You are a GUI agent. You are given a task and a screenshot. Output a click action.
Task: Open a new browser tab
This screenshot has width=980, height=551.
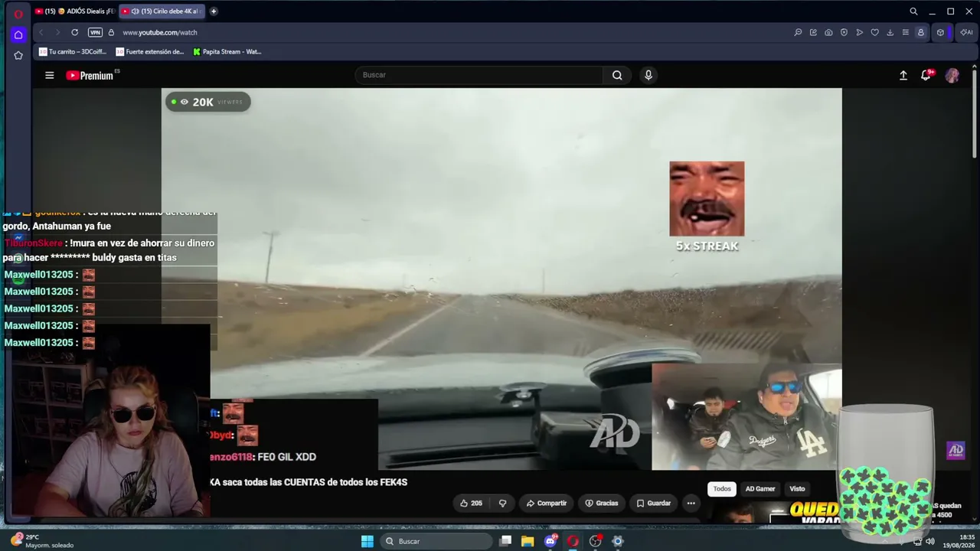coord(214,11)
